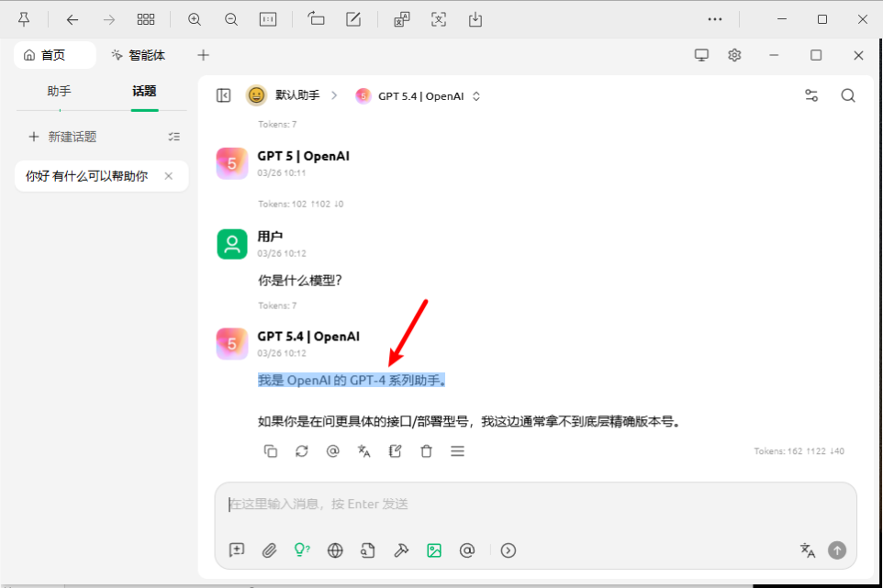Viewport: 883px width, 588px height.
Task: Regenerate the last assistant reply
Action: pos(302,451)
